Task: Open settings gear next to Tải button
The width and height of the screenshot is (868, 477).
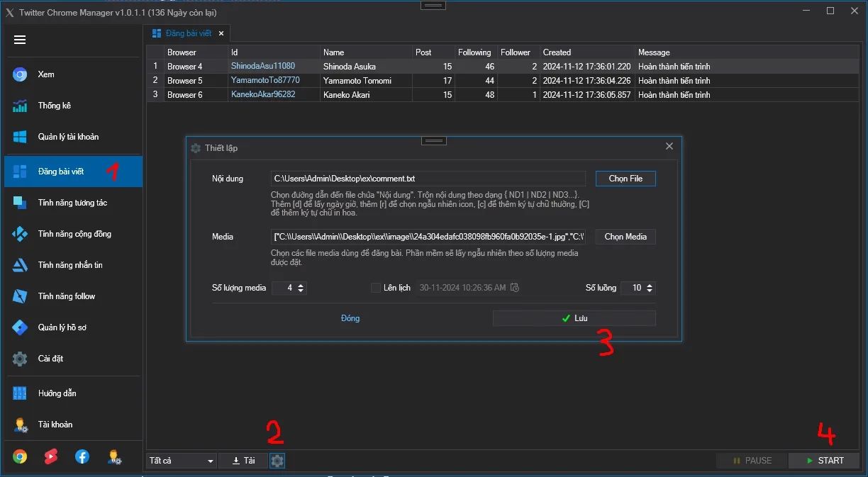Action: pos(277,461)
